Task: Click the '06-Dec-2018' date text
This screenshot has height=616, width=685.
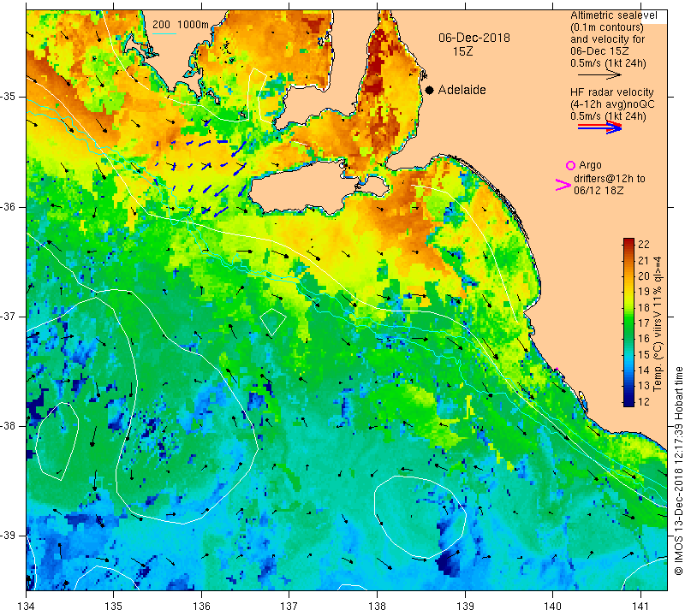Action: click(474, 38)
